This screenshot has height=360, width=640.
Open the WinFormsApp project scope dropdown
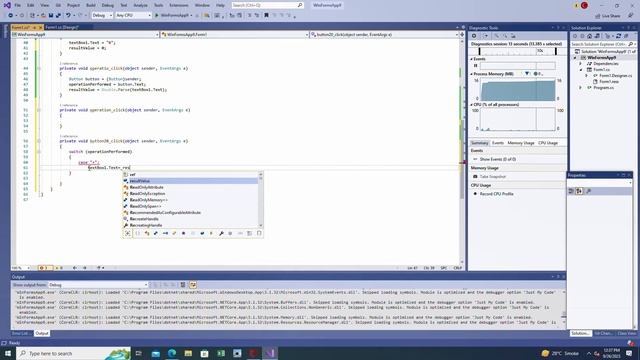click(x=85, y=35)
